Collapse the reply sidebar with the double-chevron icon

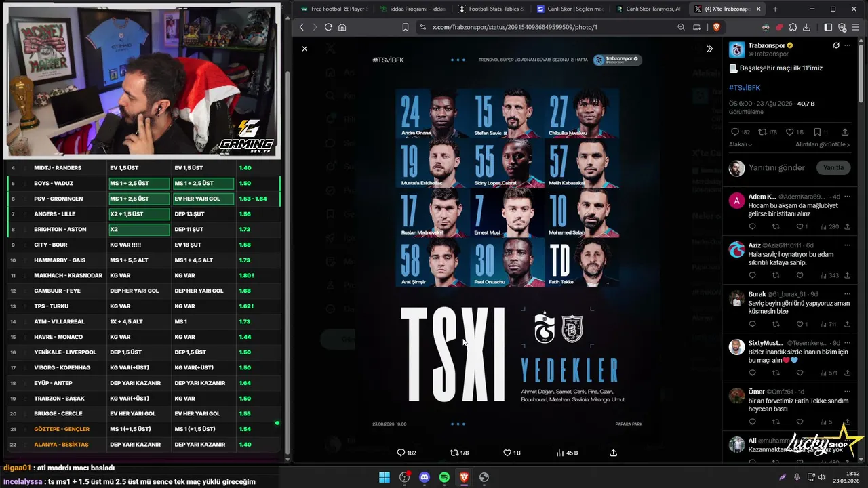tap(709, 49)
